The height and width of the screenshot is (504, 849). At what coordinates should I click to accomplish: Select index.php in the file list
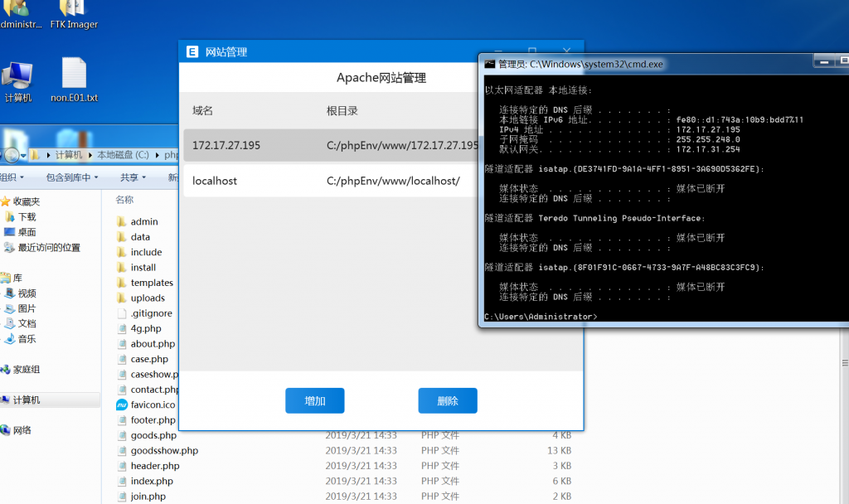point(152,481)
